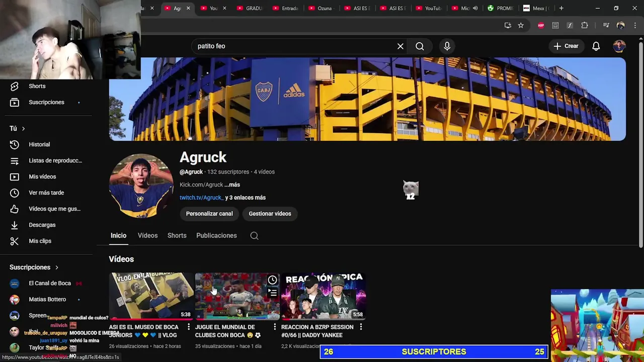644x362 pixels.
Task: Expand channel description with '...más'
Action: tap(232, 185)
